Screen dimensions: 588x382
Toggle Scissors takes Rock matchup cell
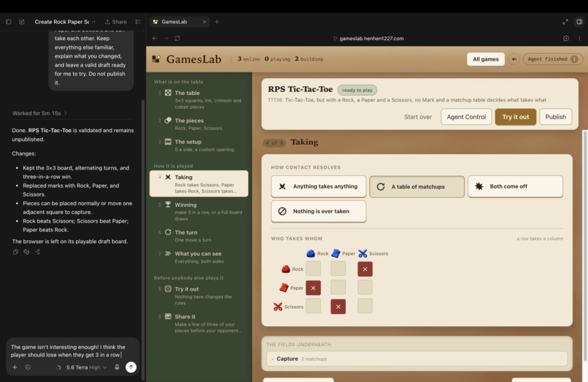pos(313,306)
